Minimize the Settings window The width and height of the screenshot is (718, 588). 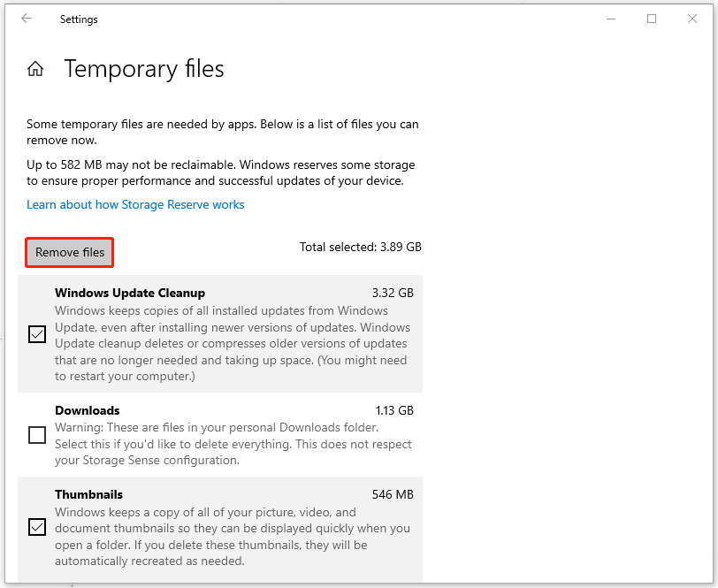pos(611,19)
